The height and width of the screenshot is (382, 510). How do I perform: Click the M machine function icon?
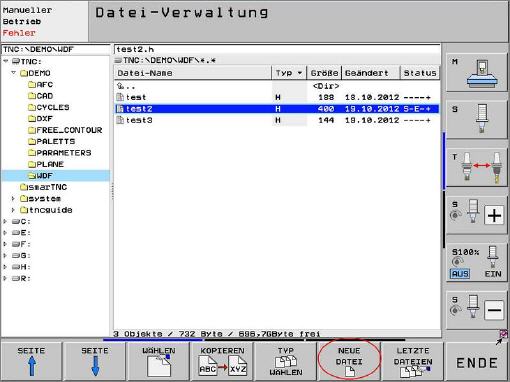[477, 73]
